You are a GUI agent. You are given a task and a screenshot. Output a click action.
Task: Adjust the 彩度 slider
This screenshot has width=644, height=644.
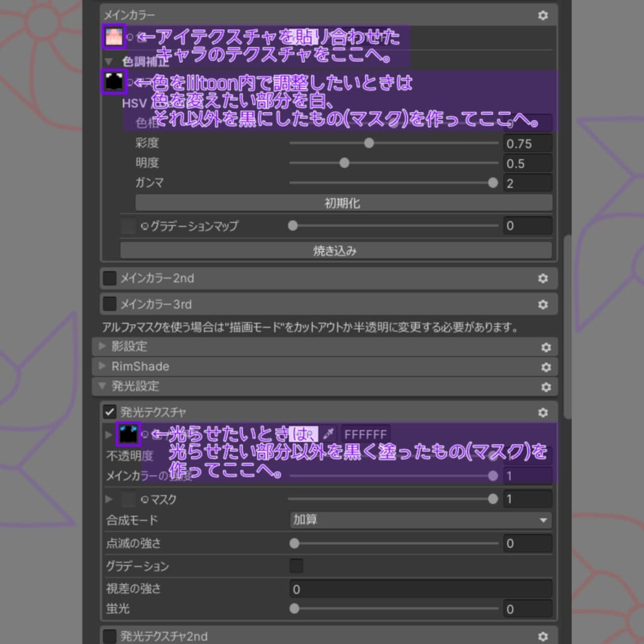(369, 143)
